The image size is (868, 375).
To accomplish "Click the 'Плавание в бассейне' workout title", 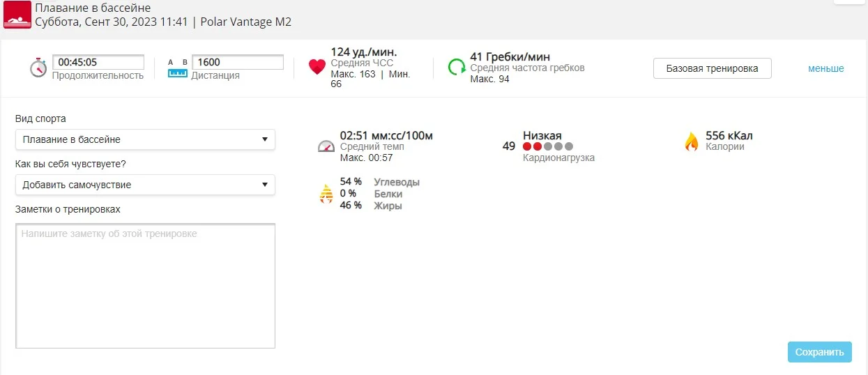I will 93,8.
